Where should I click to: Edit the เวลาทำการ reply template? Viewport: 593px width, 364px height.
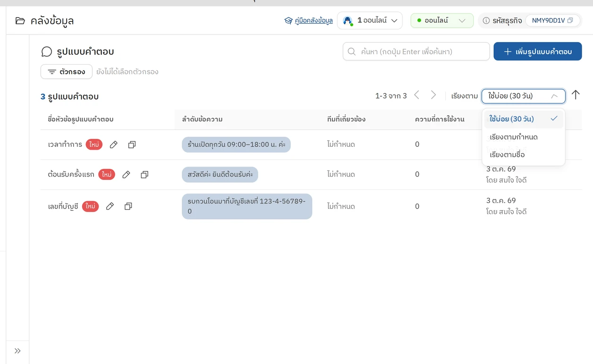(x=113, y=144)
